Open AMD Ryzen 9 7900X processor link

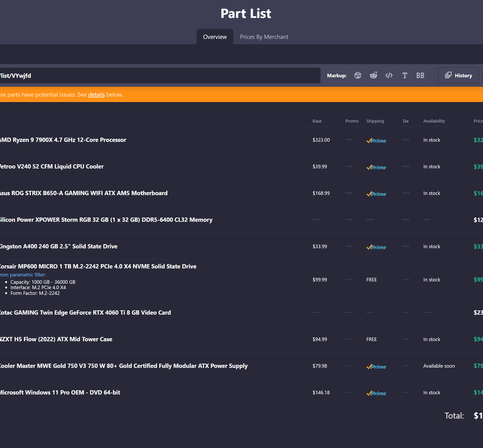(62, 140)
